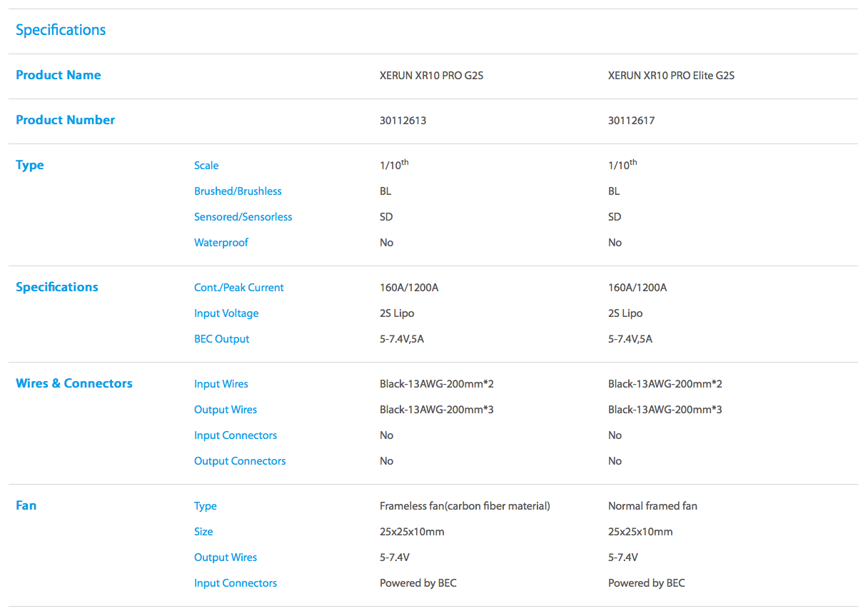868x616 pixels.
Task: Select the Product Number row label
Action: [66, 120]
